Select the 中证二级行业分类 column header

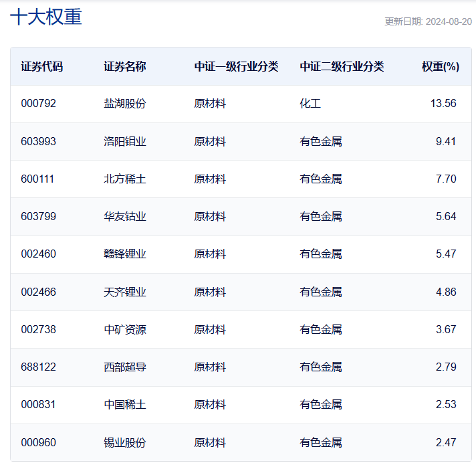[x=342, y=66]
